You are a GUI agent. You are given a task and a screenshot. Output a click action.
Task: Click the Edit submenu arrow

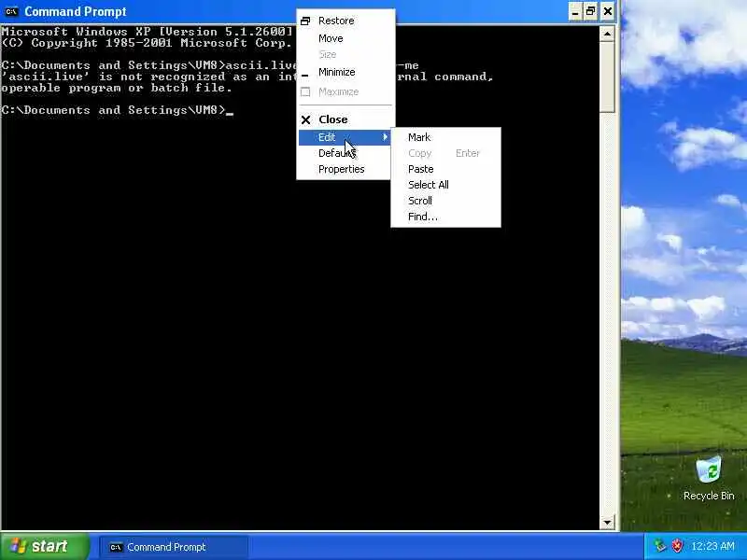point(385,137)
